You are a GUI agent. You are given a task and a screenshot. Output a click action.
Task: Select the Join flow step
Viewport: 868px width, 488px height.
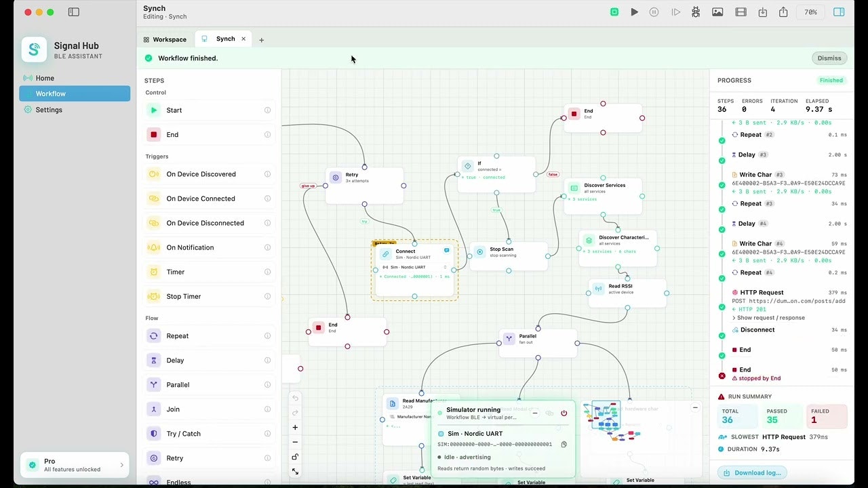210,409
